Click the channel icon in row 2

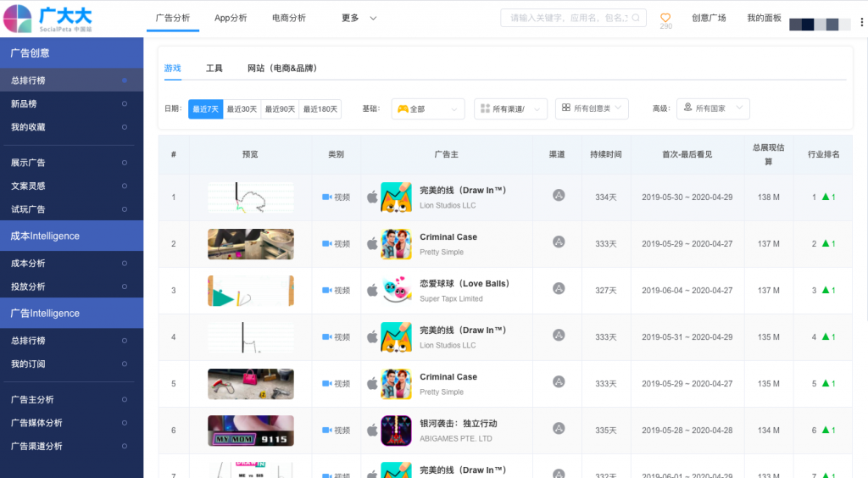click(x=559, y=242)
